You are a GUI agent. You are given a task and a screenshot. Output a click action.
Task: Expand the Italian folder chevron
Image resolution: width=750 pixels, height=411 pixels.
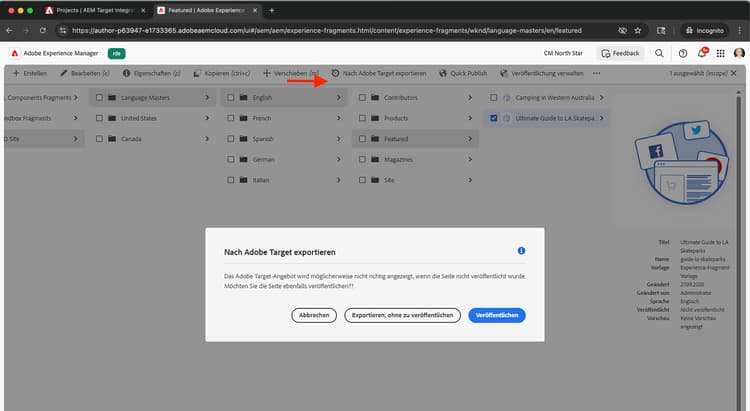(x=339, y=180)
